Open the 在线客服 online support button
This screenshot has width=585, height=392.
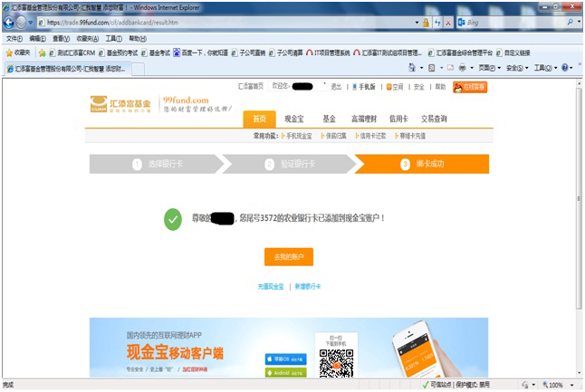pos(469,87)
